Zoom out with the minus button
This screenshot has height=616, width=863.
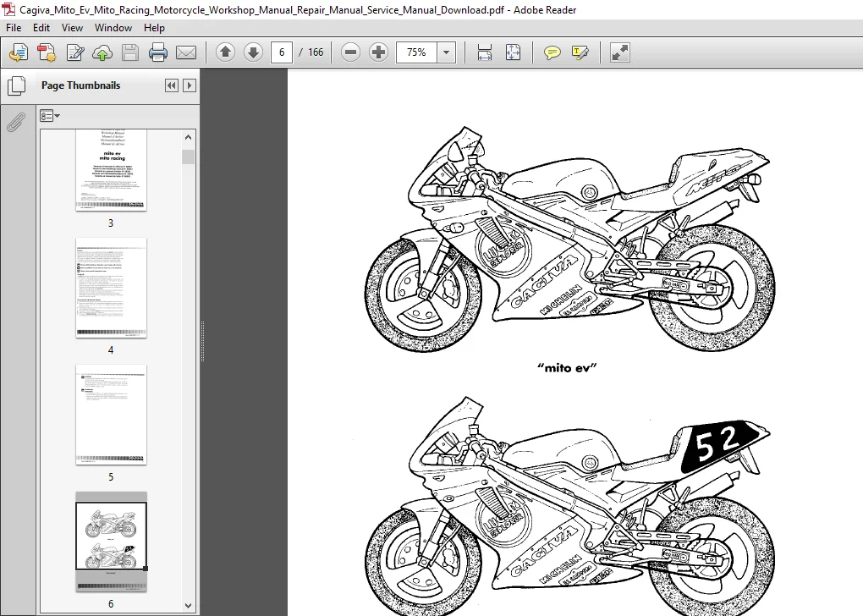[x=350, y=52]
